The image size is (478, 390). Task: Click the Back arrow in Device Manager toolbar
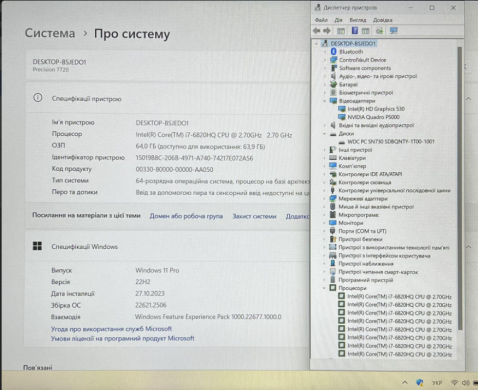click(317, 31)
